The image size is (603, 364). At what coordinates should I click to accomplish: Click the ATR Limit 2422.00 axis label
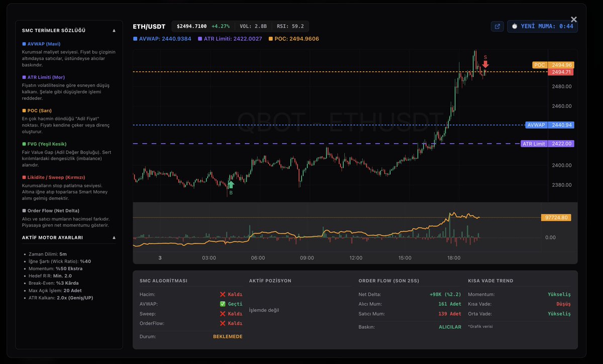(x=547, y=144)
